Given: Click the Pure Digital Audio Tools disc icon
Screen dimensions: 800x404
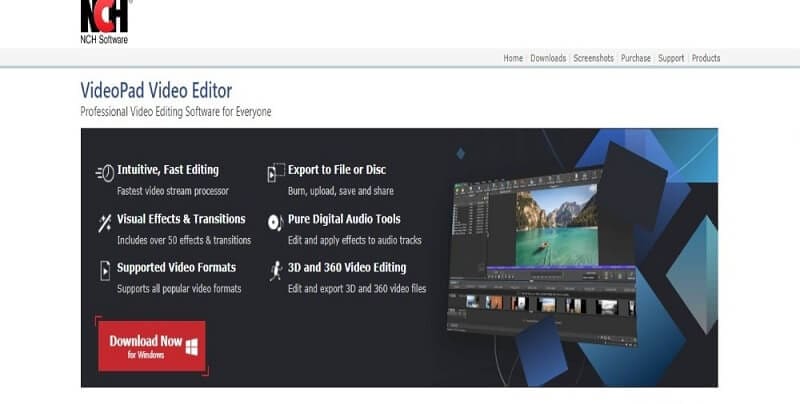Looking at the screenshot, I should pyautogui.click(x=276, y=222).
